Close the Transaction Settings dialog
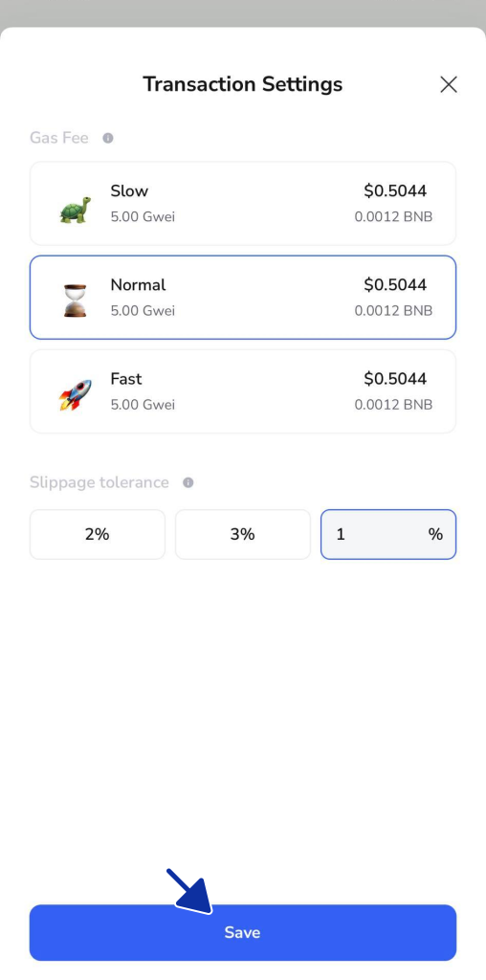Image resolution: width=486 pixels, height=980 pixels. pos(449,84)
